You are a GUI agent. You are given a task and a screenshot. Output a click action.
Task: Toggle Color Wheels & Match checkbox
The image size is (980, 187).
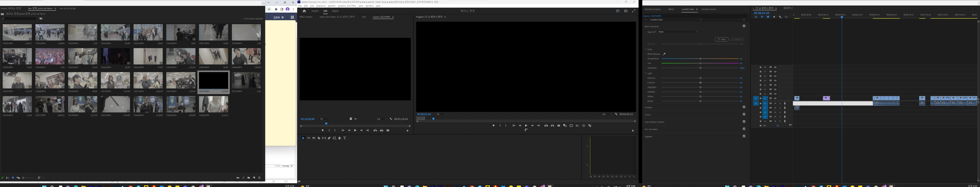tap(744, 122)
